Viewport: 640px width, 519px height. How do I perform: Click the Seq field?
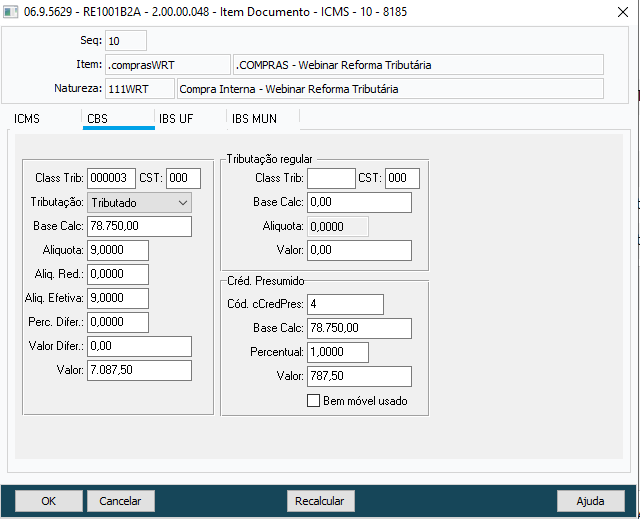tap(126, 41)
